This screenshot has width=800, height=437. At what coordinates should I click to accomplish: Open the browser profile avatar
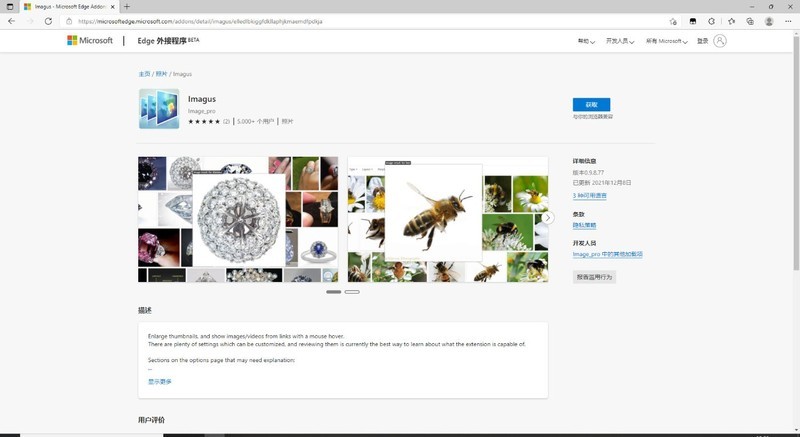point(769,21)
